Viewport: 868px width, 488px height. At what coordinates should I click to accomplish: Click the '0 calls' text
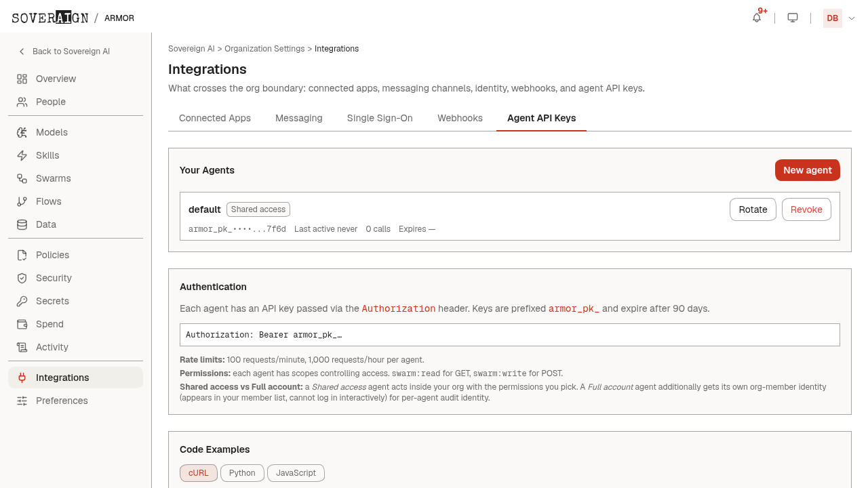[378, 229]
